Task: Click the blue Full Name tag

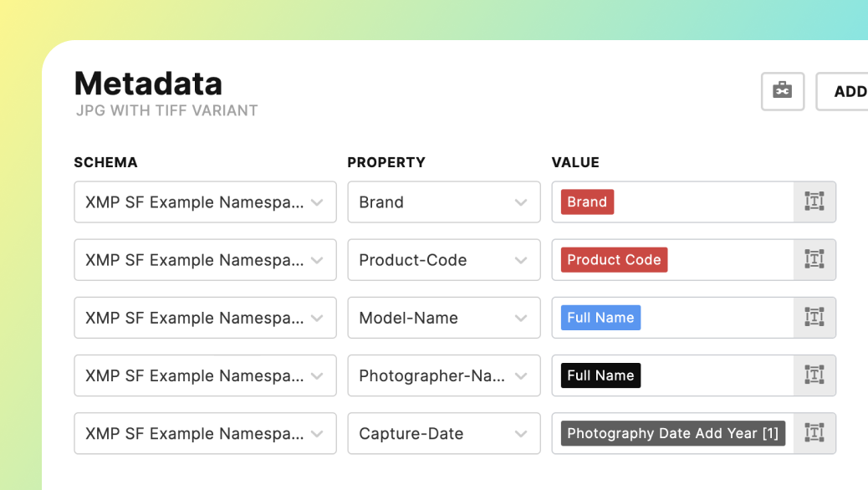Action: [600, 317]
